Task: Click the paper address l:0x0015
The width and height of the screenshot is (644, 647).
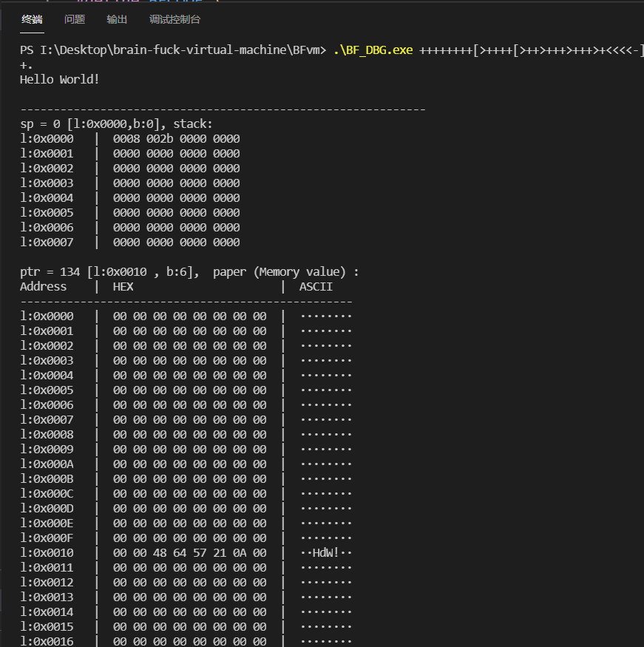Action: point(47,627)
